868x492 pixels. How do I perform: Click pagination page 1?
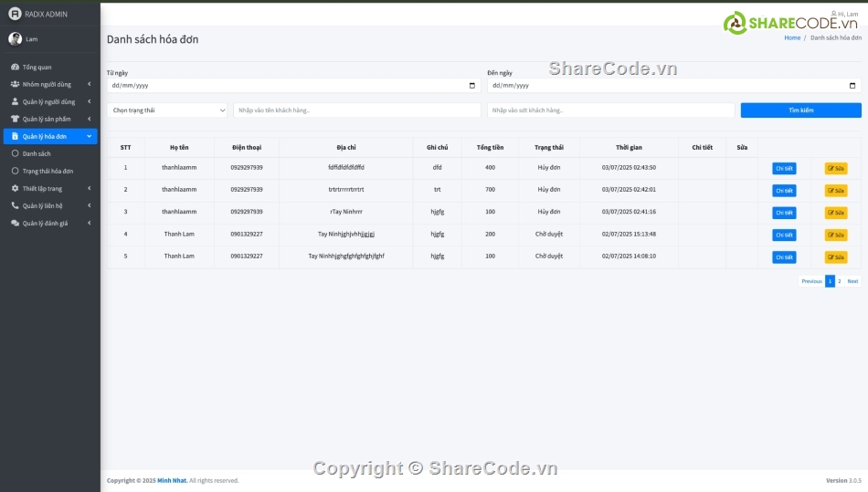pyautogui.click(x=830, y=281)
